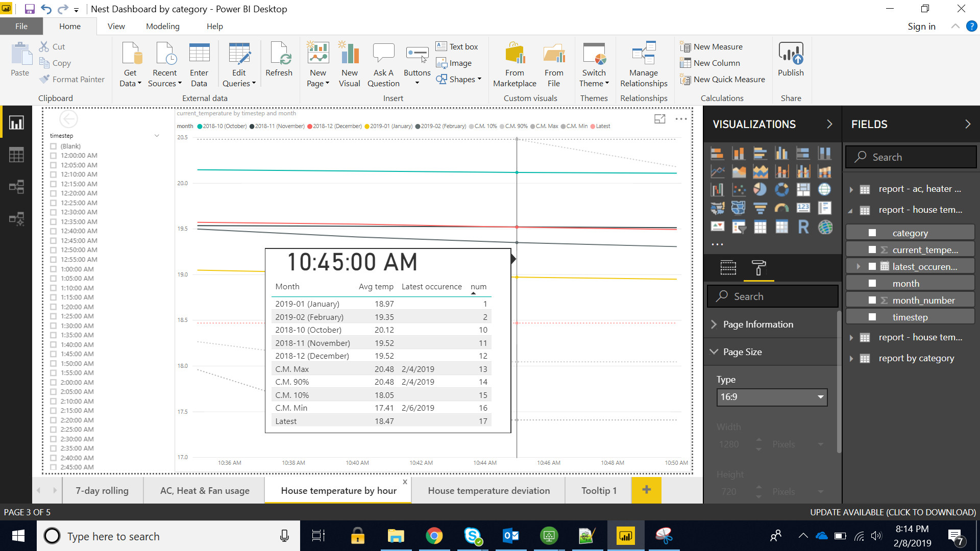
Task: Select the ArcGIS globe map icon
Action: [x=825, y=227]
